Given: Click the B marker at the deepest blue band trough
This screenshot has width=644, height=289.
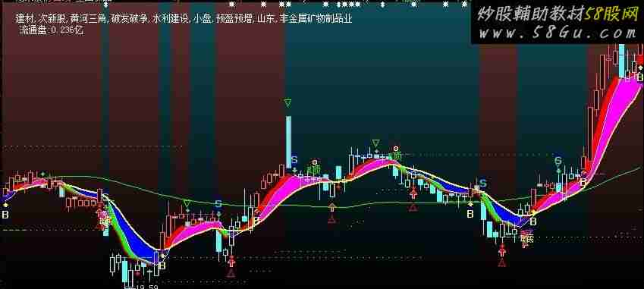Looking at the screenshot, I should (x=162, y=265).
